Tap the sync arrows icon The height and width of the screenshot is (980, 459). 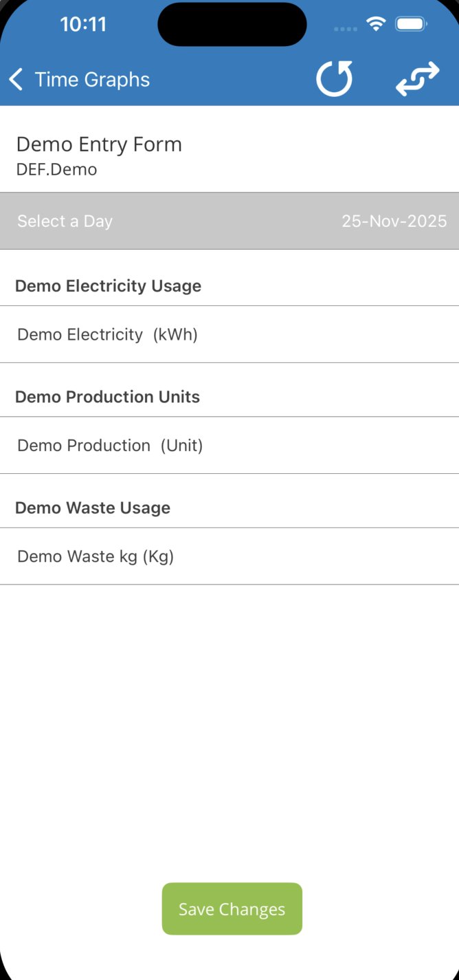(417, 78)
